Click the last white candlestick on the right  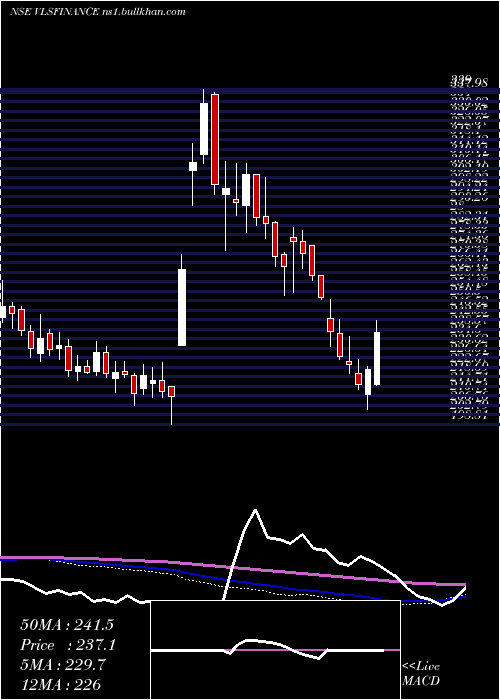377,358
